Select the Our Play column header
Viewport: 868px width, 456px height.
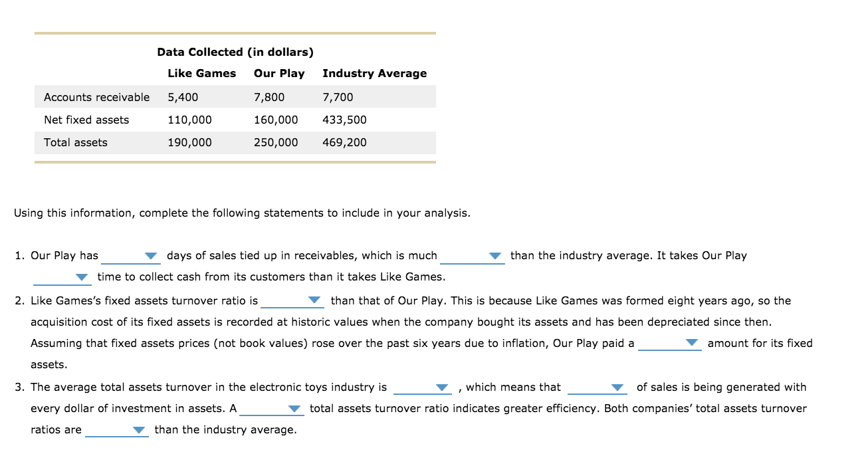click(278, 73)
